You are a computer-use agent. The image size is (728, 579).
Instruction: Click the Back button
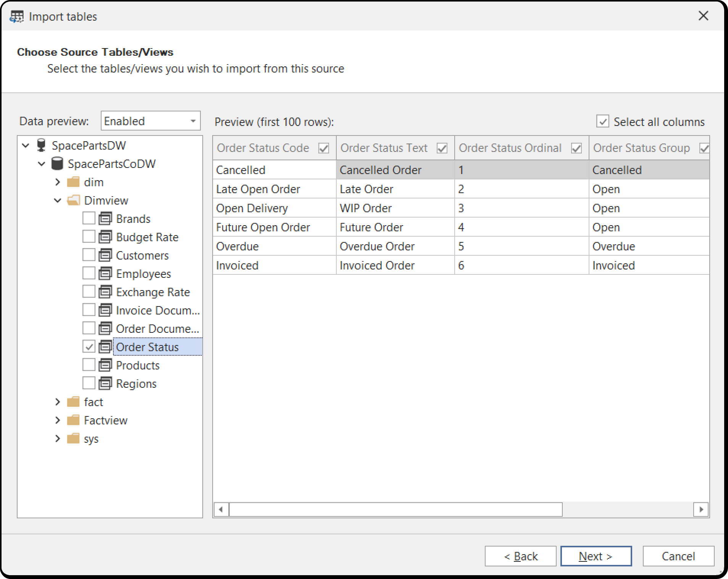(x=520, y=556)
